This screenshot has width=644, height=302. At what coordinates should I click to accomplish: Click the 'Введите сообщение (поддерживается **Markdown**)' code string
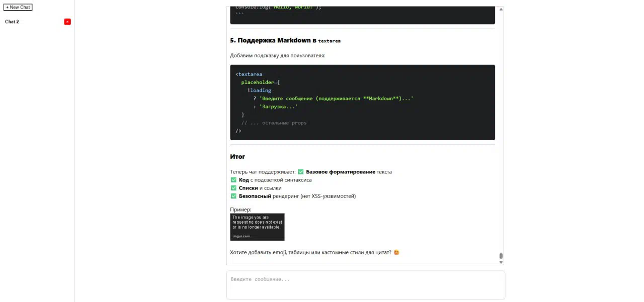336,98
